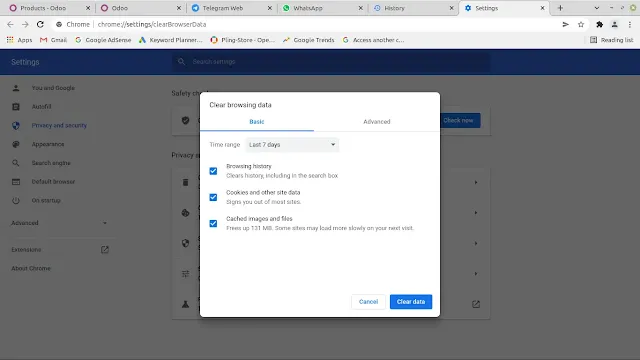Open Google Trends bookmark
640x360 pixels.
pyautogui.click(x=309, y=40)
